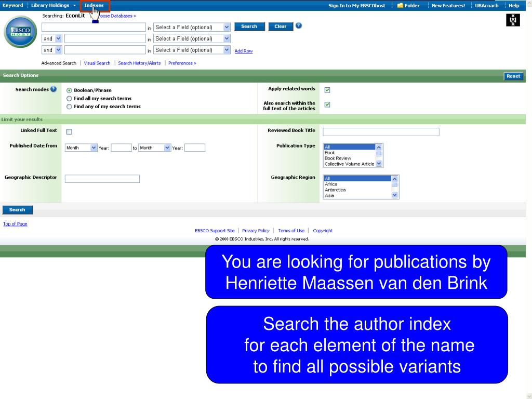Click the start Year input field
Viewport: 532px width, 399px height.
pyautogui.click(x=122, y=148)
